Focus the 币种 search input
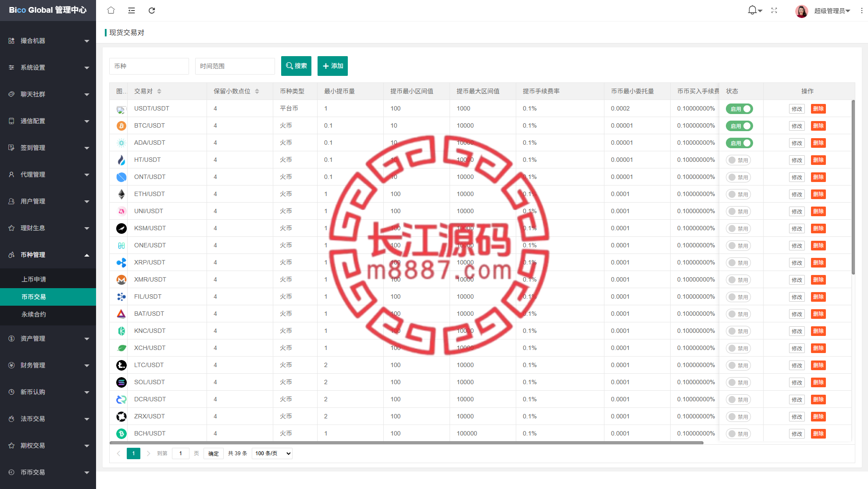The height and width of the screenshot is (489, 868). (149, 66)
